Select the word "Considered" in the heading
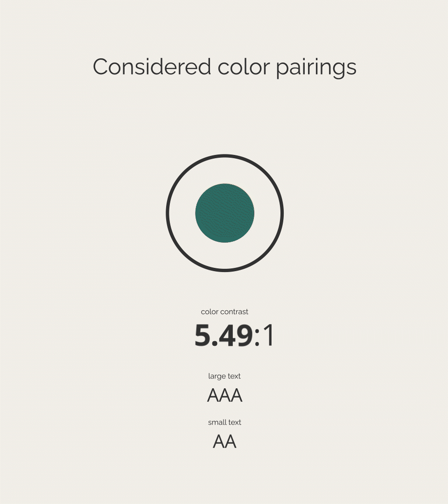The height and width of the screenshot is (504, 448). coord(152,67)
